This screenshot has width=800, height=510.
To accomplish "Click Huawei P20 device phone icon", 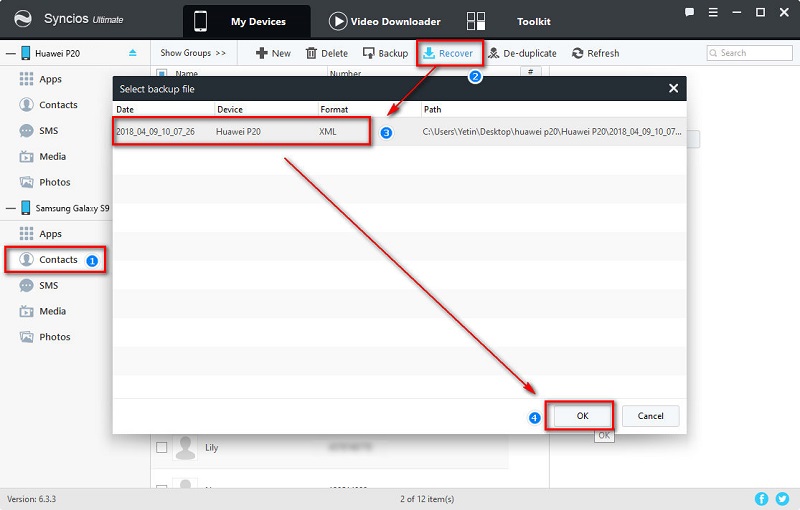I will [26, 53].
